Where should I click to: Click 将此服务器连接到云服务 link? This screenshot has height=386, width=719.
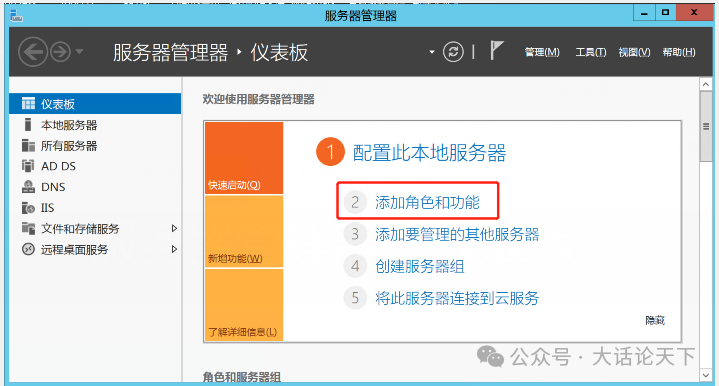point(457,298)
